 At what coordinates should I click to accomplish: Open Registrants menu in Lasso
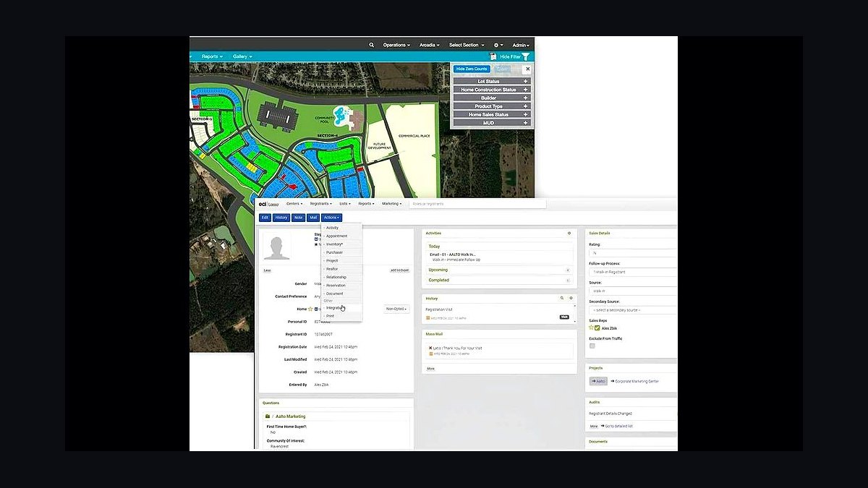point(321,204)
